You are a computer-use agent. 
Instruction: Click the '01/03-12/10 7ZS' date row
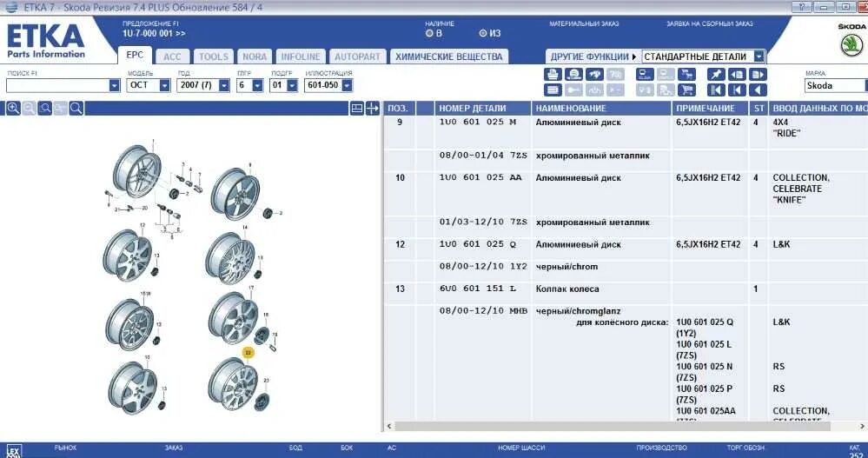click(x=483, y=222)
